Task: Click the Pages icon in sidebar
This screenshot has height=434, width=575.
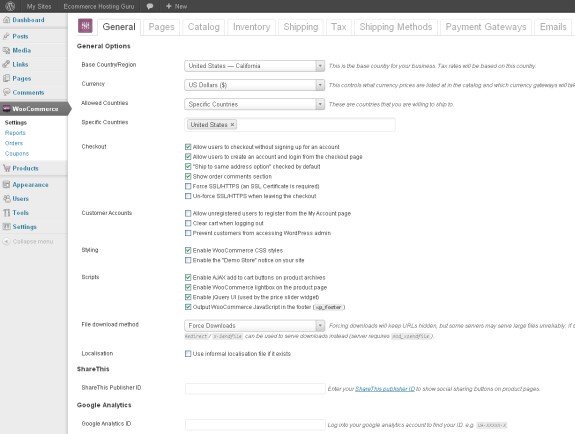Action: 6,78
